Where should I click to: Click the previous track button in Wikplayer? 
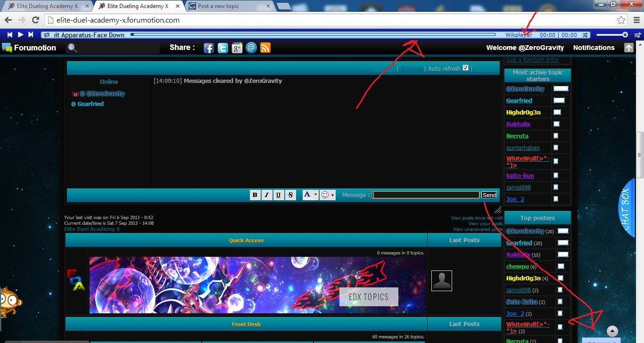tap(9, 34)
